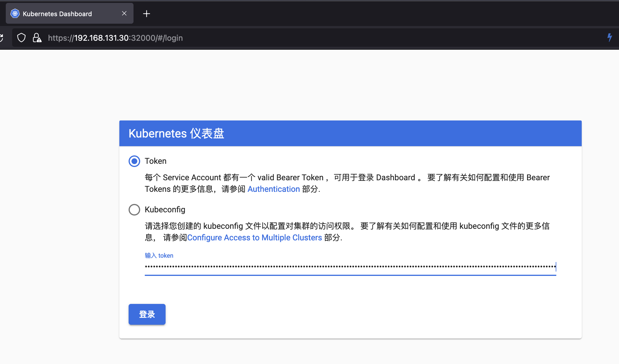Click the Kubernetes 仪表盘 header title
Image resolution: width=619 pixels, height=364 pixels.
176,133
